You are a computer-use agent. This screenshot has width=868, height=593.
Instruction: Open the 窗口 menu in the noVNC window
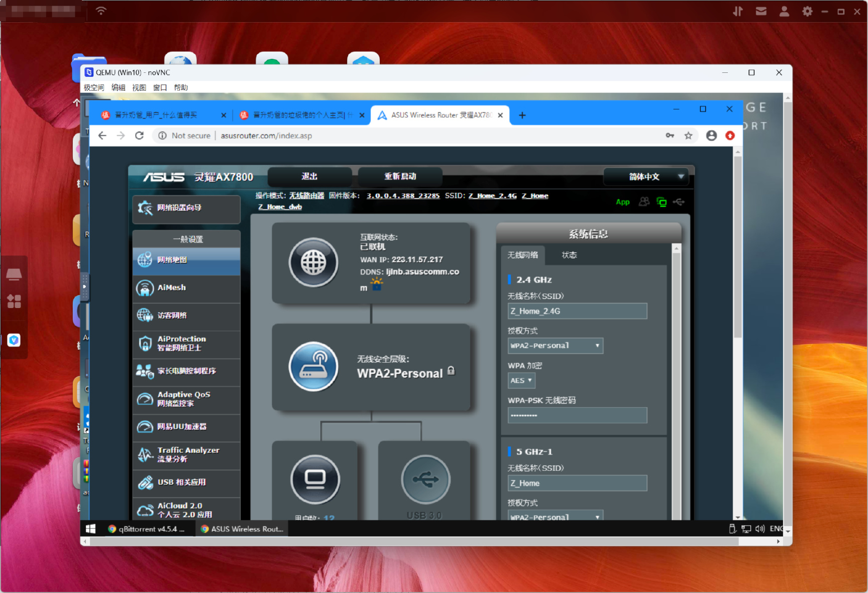(x=160, y=87)
